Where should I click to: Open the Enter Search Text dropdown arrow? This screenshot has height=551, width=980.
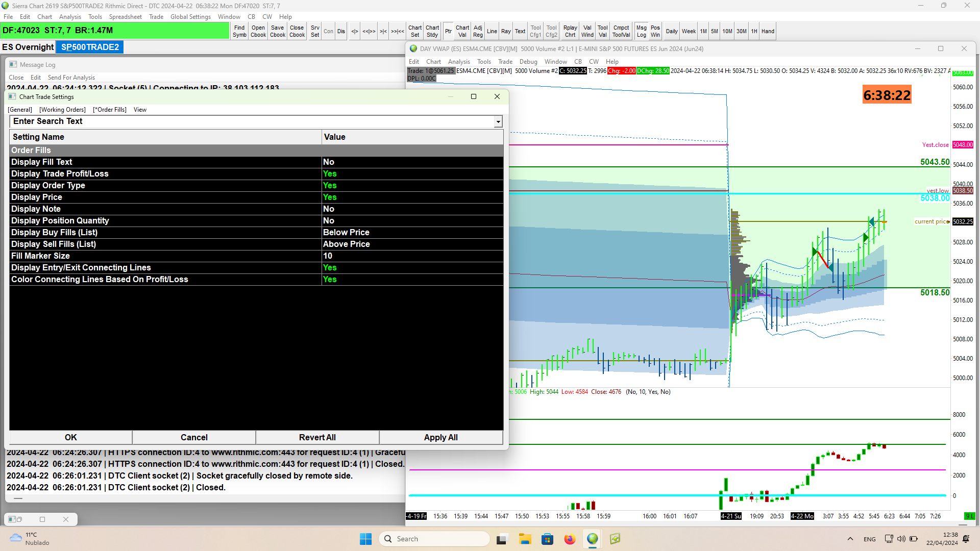pos(498,122)
